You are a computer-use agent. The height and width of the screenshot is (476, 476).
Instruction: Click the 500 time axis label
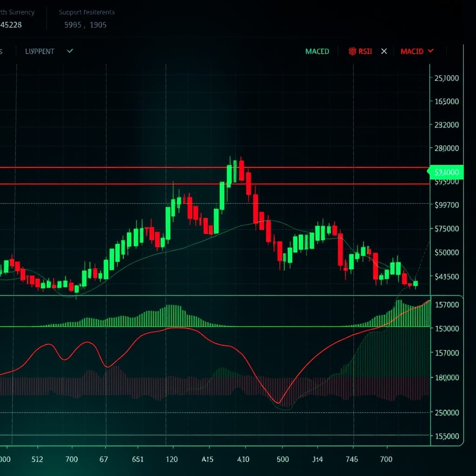[x=283, y=459]
